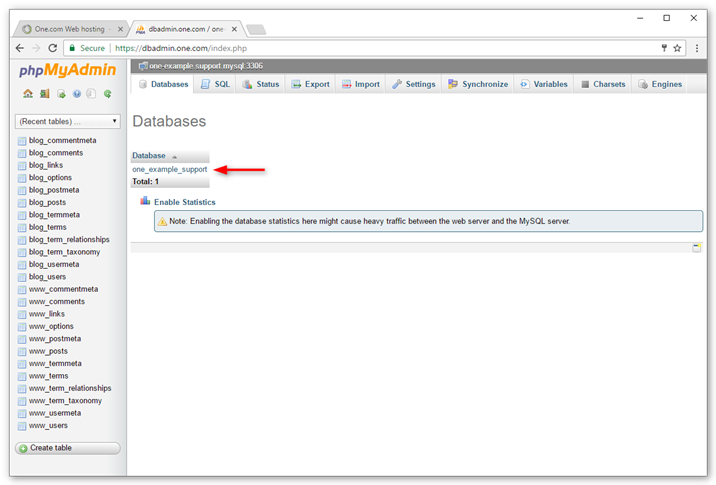Click the browser address bar
Image resolution: width=716 pixels, height=485 pixels.
[380, 48]
